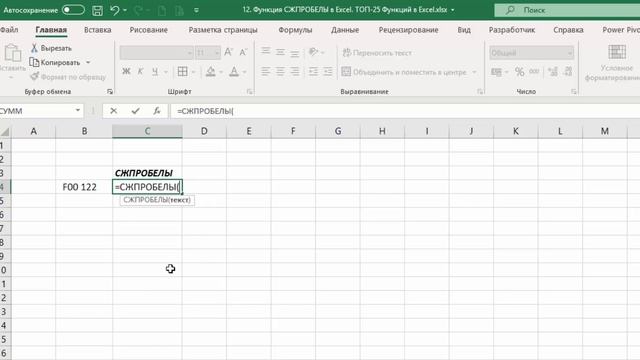This screenshot has height=360, width=640.
Task: Select cell B4 containing F00 122
Action: tap(84, 187)
